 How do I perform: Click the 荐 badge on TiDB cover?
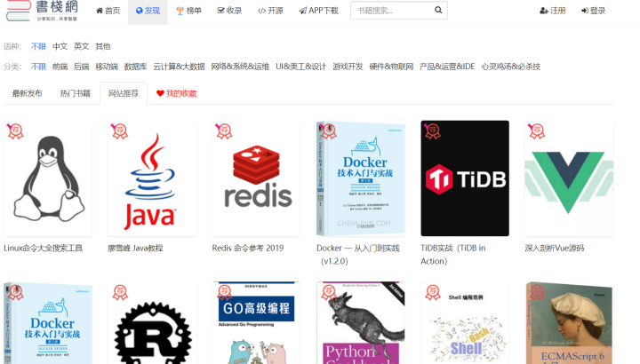click(432, 131)
